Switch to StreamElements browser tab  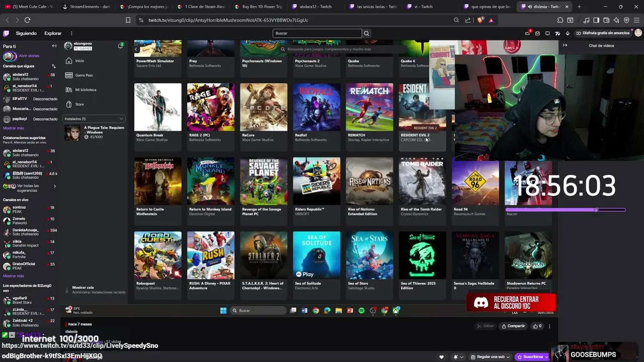pyautogui.click(x=87, y=7)
